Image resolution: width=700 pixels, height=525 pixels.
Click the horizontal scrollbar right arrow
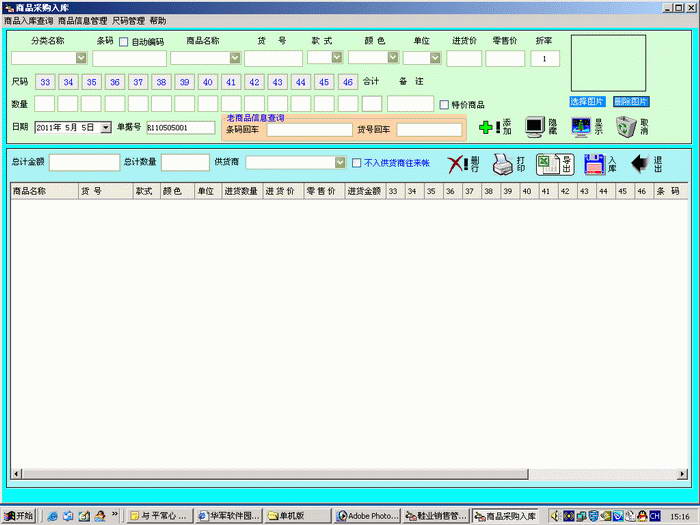(x=682, y=474)
